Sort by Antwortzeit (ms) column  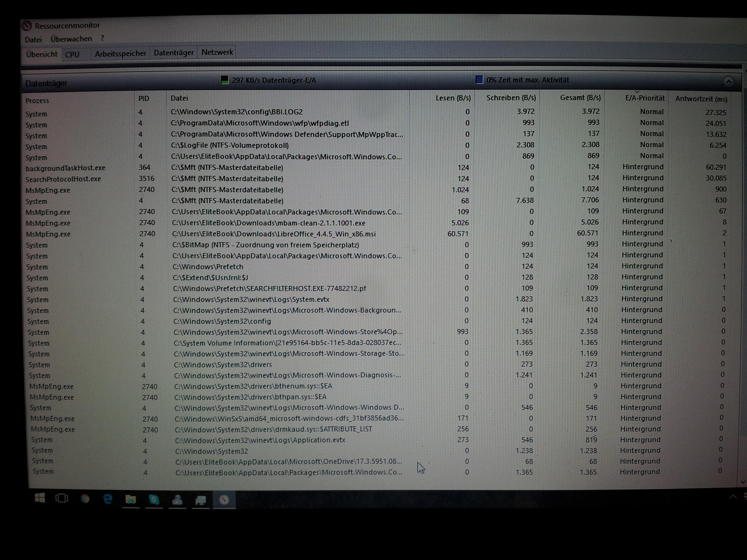click(x=701, y=99)
